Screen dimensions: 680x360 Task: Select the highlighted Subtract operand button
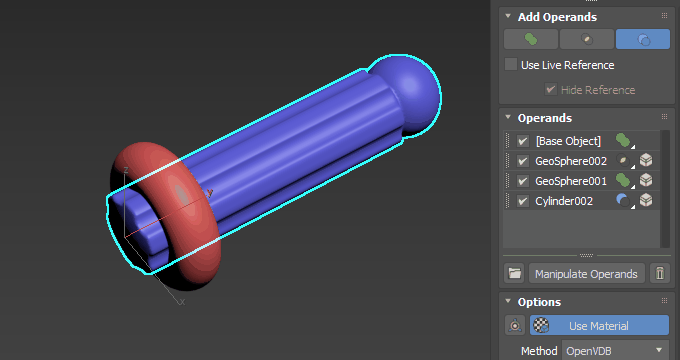(x=643, y=39)
